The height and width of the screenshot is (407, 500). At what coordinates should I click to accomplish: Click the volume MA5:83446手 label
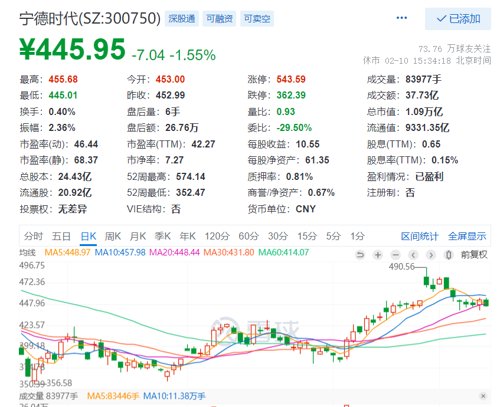point(113,396)
